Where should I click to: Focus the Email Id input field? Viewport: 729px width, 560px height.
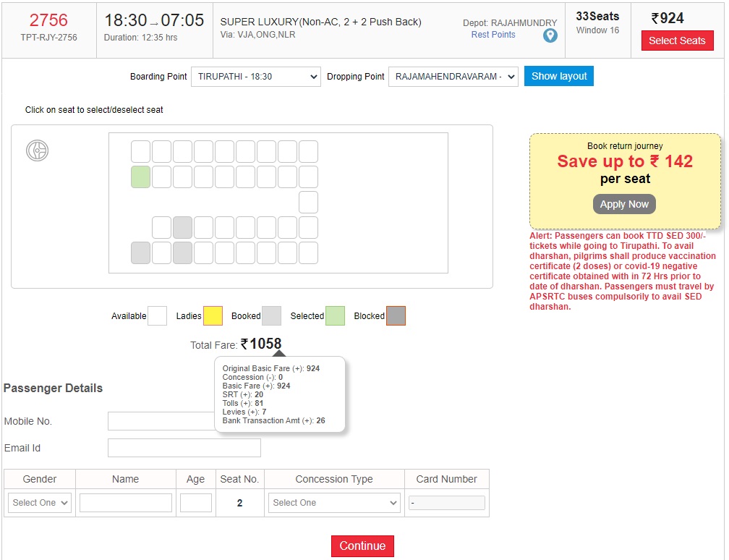click(x=184, y=448)
